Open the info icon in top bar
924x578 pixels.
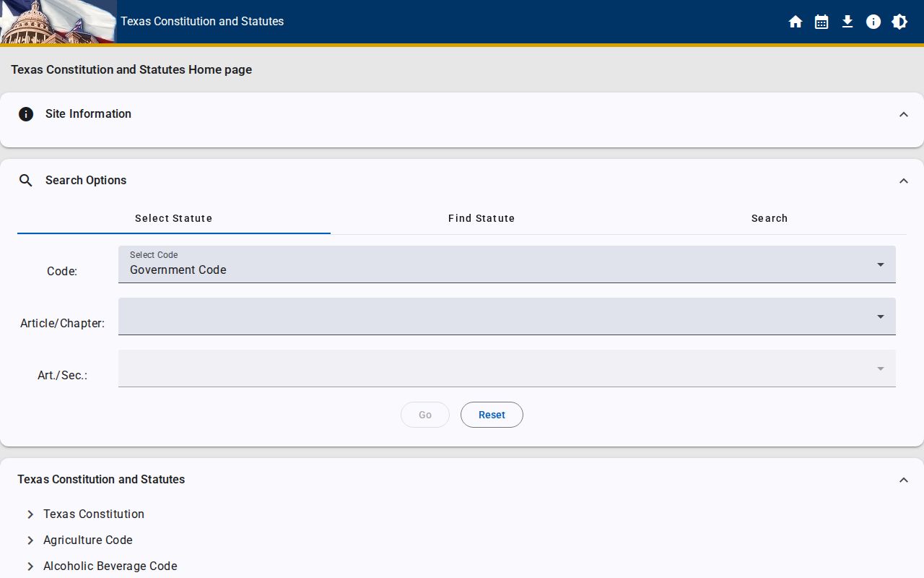873,22
